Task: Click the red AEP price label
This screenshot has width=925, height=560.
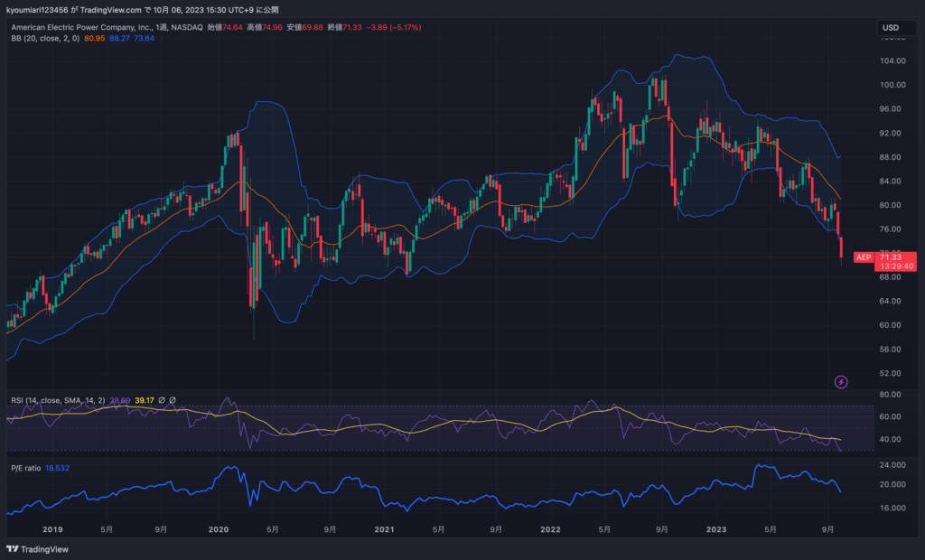Action: (x=863, y=257)
